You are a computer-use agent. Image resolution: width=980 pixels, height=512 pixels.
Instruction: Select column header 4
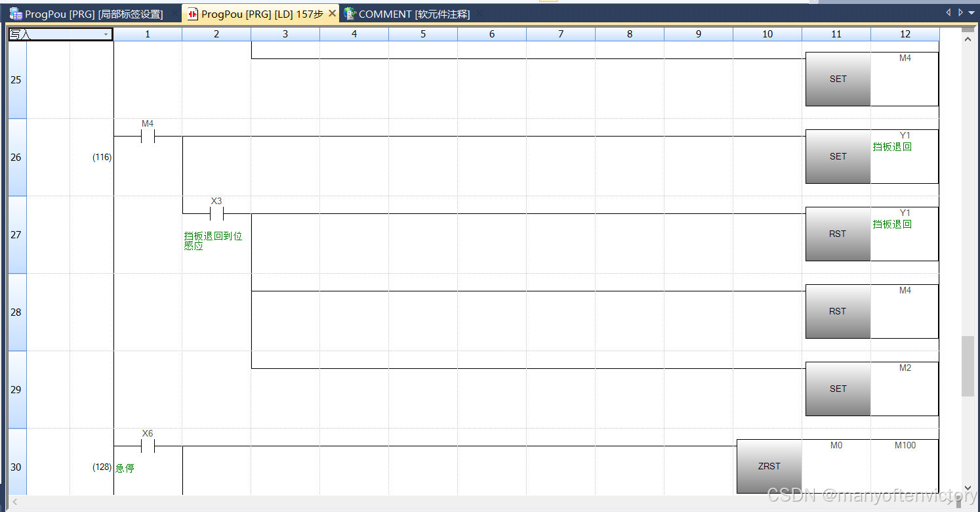(354, 34)
